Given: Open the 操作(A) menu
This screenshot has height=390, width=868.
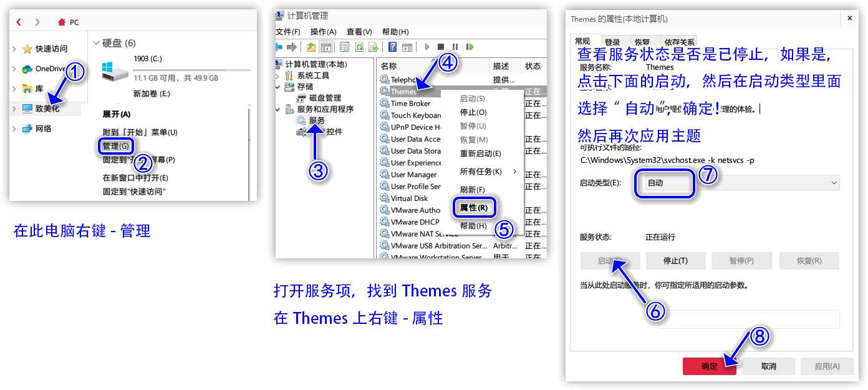Looking at the screenshot, I should (323, 32).
